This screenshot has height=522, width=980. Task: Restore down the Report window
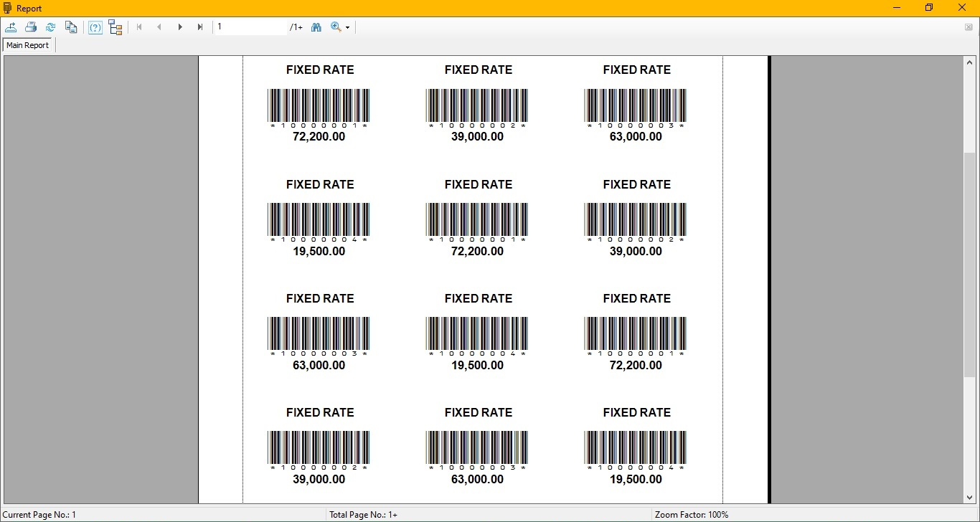pyautogui.click(x=929, y=8)
